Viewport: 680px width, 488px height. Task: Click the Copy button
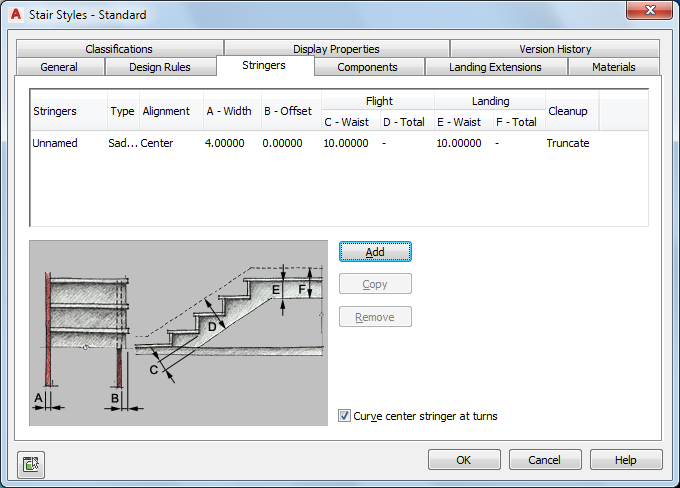(375, 284)
